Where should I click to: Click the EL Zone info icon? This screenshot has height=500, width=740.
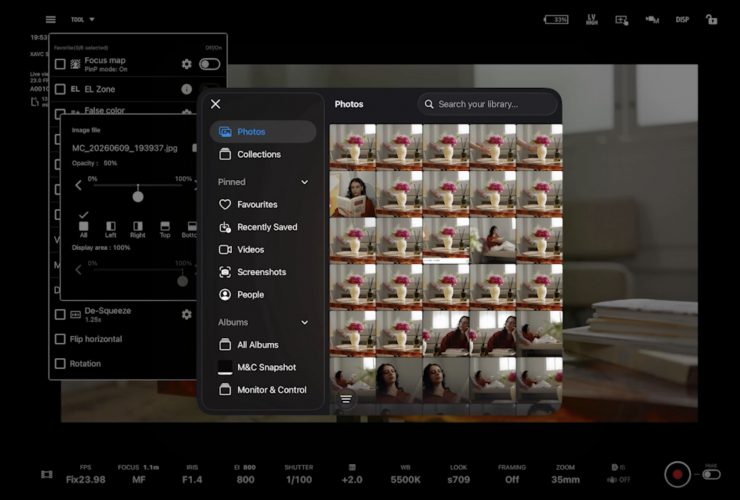pos(186,89)
